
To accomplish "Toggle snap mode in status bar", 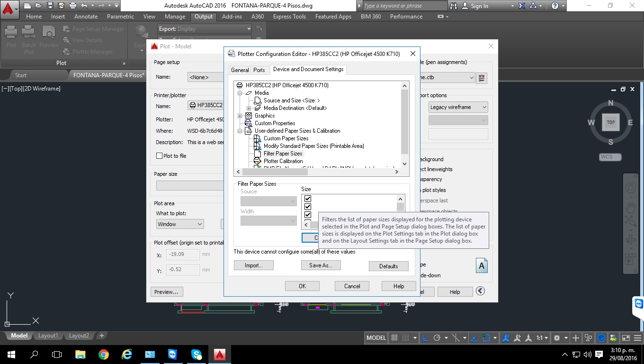I will tap(405, 338).
